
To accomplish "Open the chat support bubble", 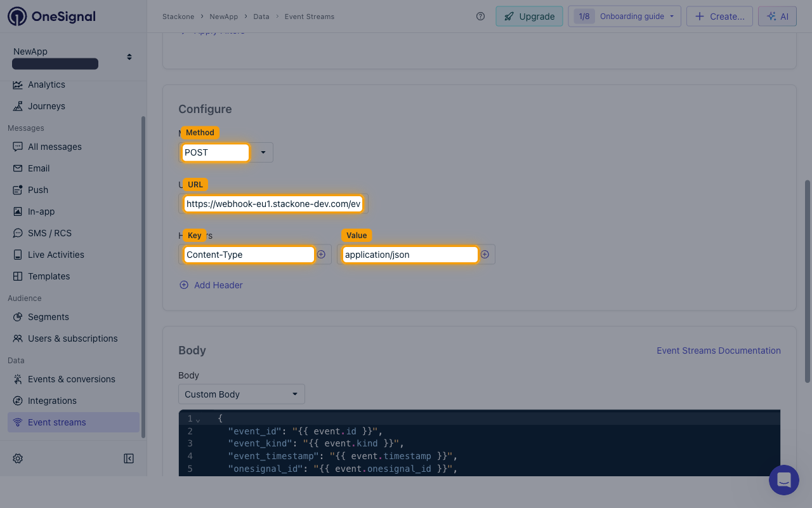I will tap(784, 480).
